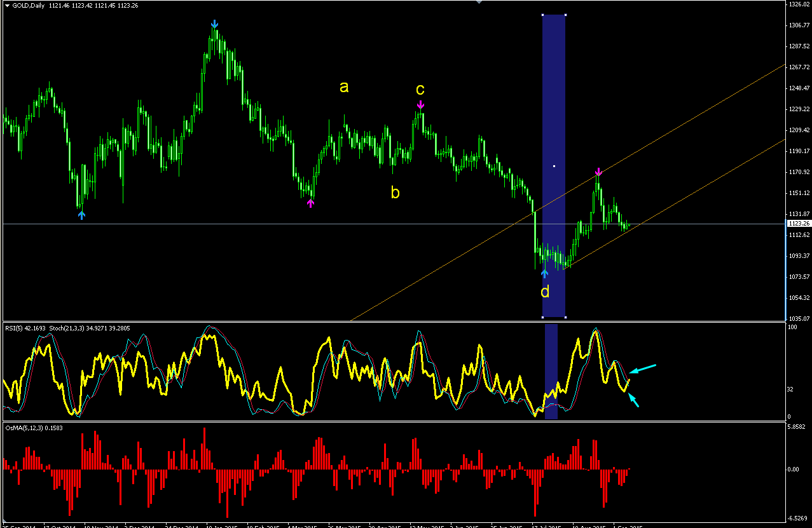Click the 1035.07 price level on the axis
This screenshot has height=528, width=812.
799,318
